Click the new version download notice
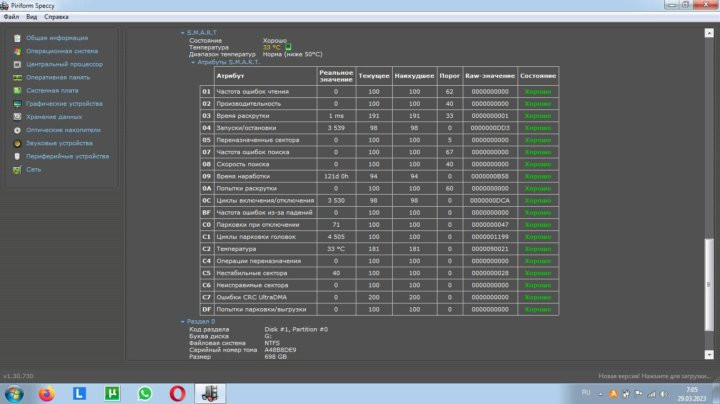The height and width of the screenshot is (404, 720). 654,376
